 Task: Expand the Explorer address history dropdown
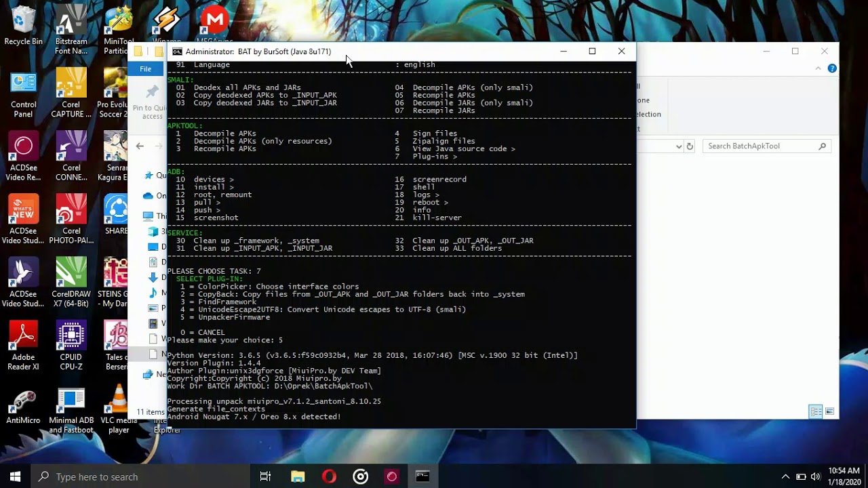(x=679, y=146)
